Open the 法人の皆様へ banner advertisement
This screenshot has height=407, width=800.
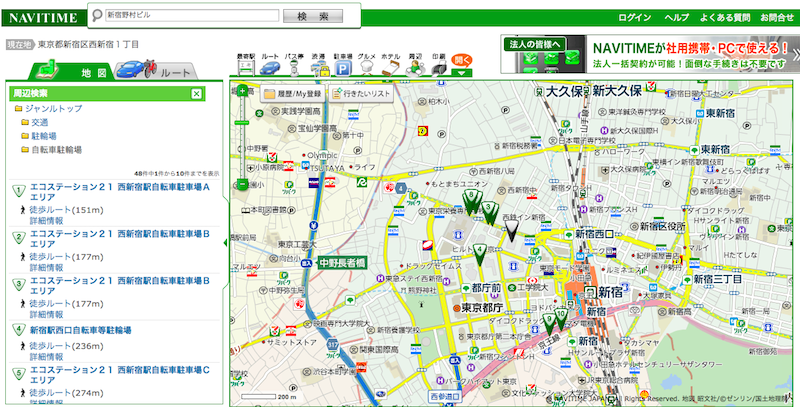tap(650, 54)
